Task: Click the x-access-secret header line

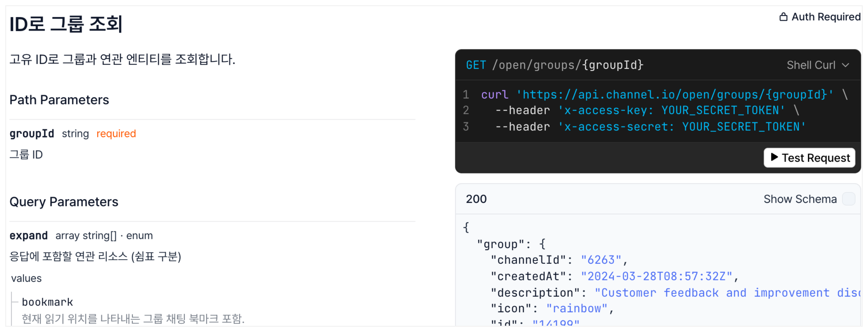Action: pyautogui.click(x=650, y=127)
